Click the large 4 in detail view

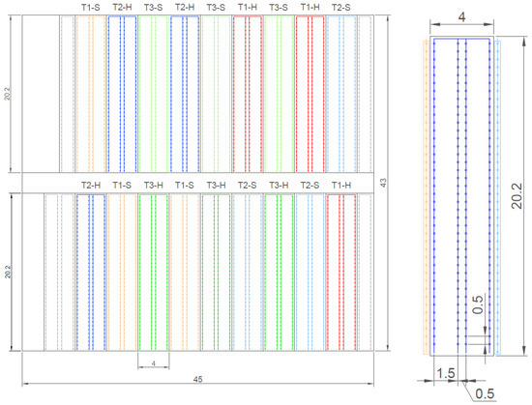461,17
